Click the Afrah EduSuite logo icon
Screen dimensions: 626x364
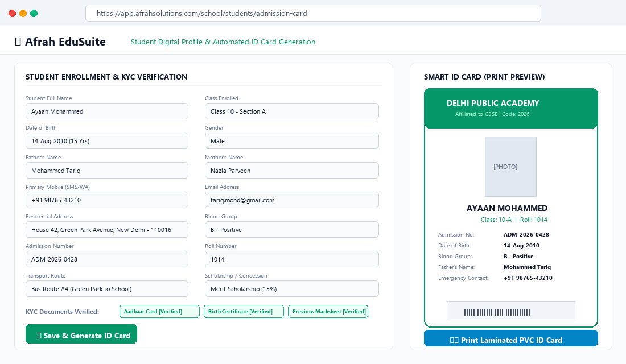point(18,42)
